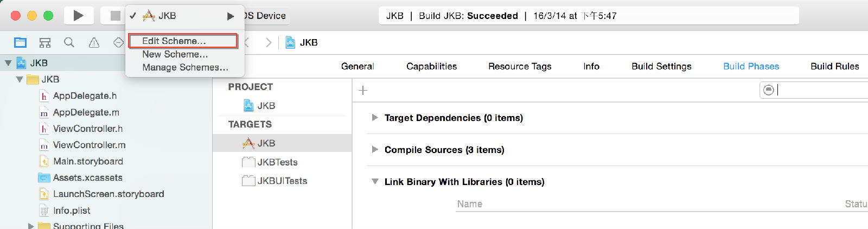The height and width of the screenshot is (229, 868).
Task: Click the build phases filter field
Action: pos(814,90)
